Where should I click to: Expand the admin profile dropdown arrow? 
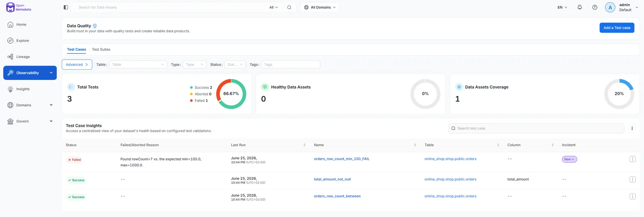[637, 7]
